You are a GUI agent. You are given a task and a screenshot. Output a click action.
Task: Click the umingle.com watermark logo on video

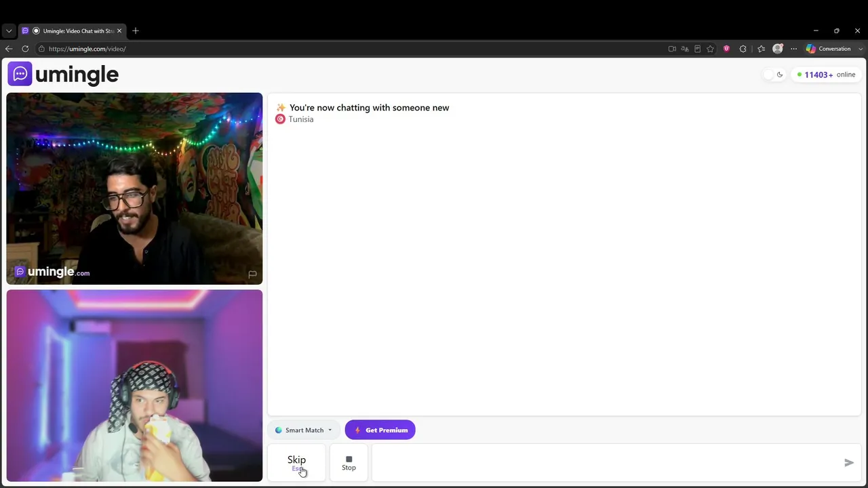[x=52, y=272]
